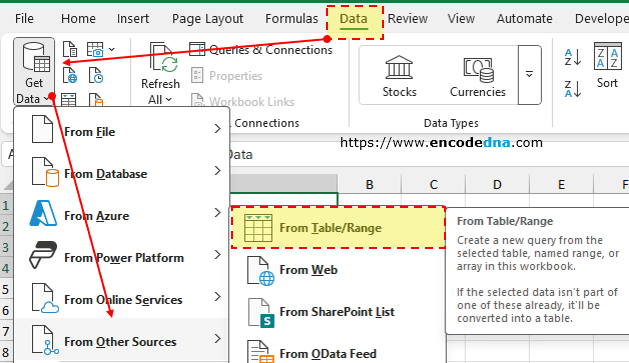
Task: Open the Page Layout tab
Action: click(207, 18)
